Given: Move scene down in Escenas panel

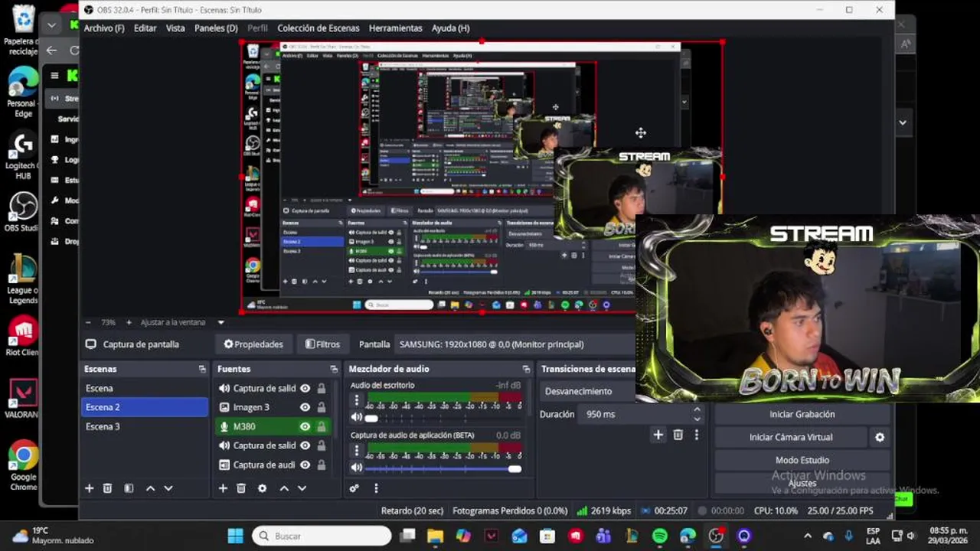Looking at the screenshot, I should (168, 488).
